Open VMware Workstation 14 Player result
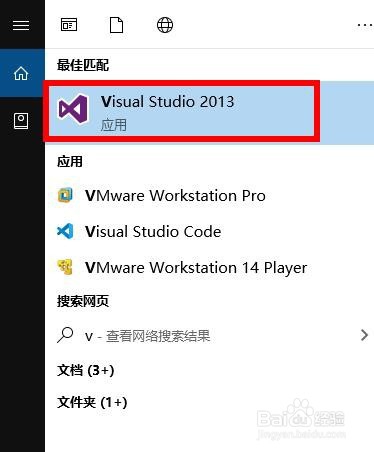374x452 pixels. tap(209, 267)
